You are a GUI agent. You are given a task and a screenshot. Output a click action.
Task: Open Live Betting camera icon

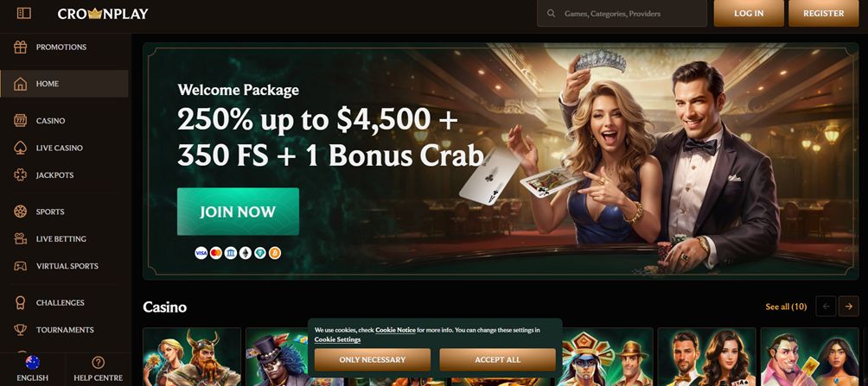[21, 238]
